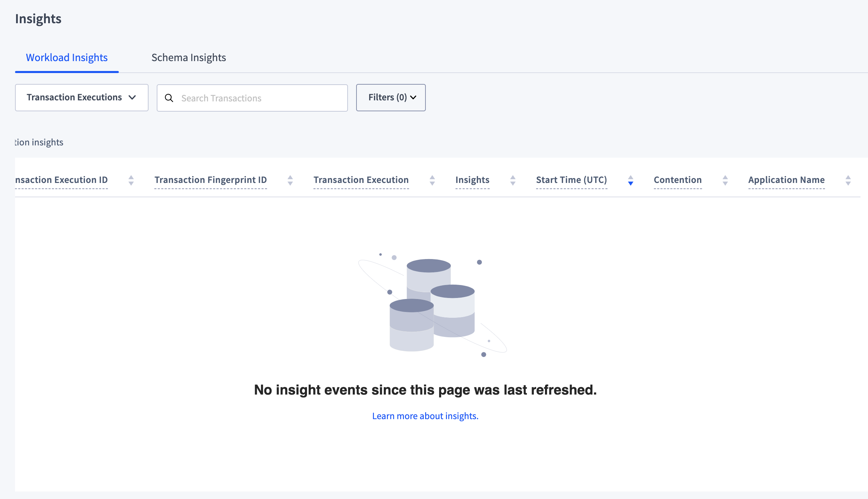Switch to the Schema Insights tab
This screenshot has width=868, height=499.
click(188, 58)
